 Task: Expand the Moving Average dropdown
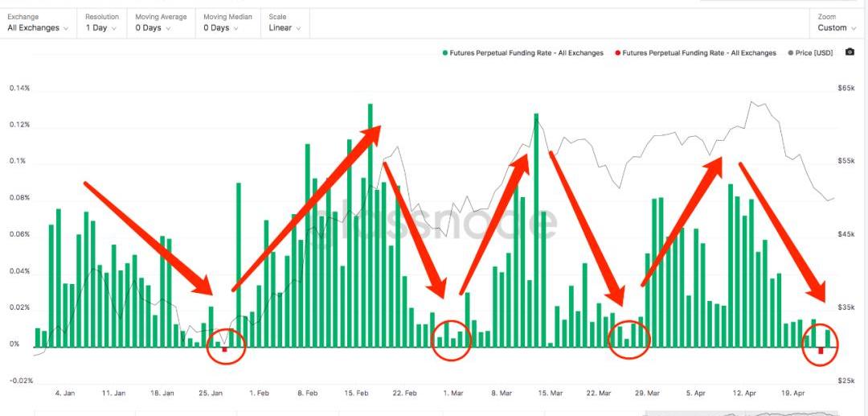(161, 27)
